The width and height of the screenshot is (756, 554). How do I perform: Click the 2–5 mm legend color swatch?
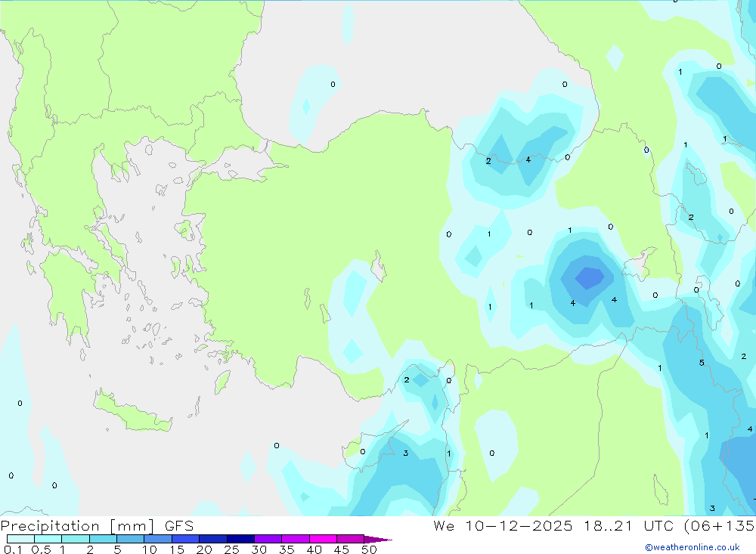click(103, 539)
